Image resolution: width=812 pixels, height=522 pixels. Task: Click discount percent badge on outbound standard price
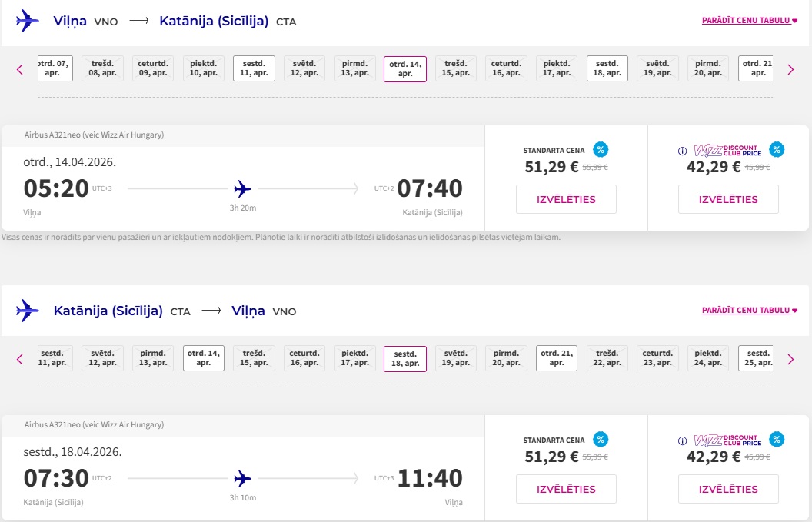tap(601, 150)
